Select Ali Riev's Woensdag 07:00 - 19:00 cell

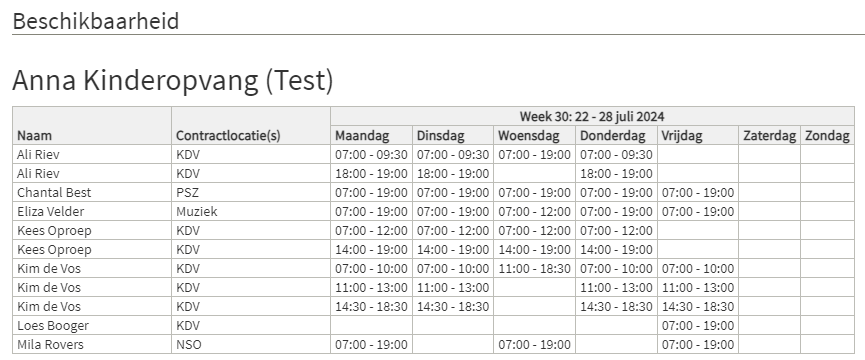tap(535, 154)
